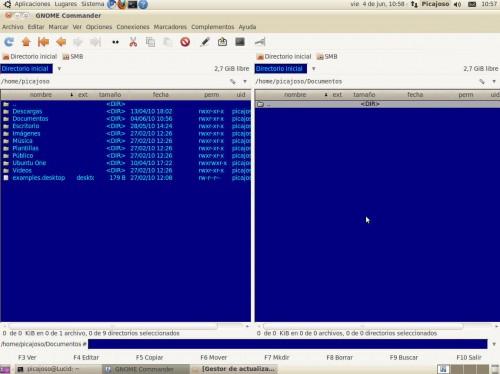Click left panel 'Directorio inicial' device button

(x=30, y=57)
